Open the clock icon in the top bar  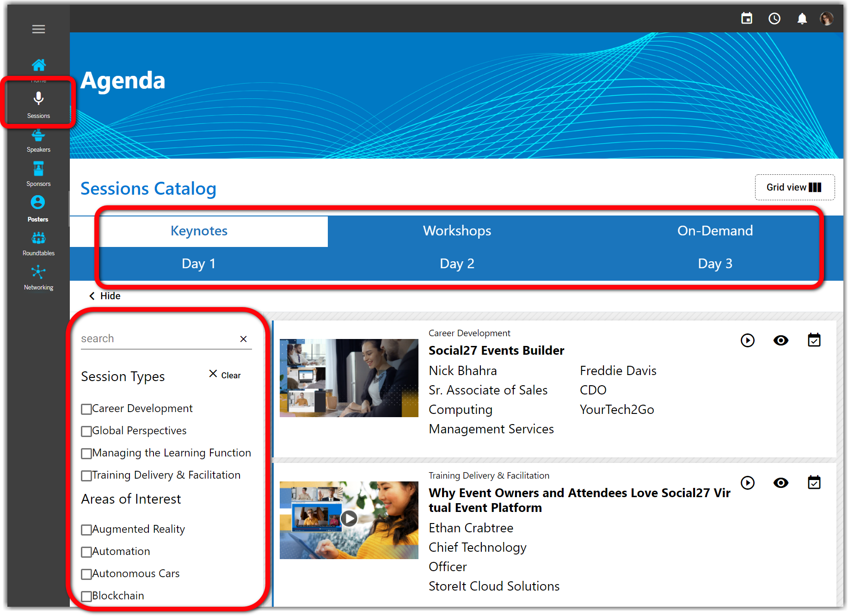774,18
